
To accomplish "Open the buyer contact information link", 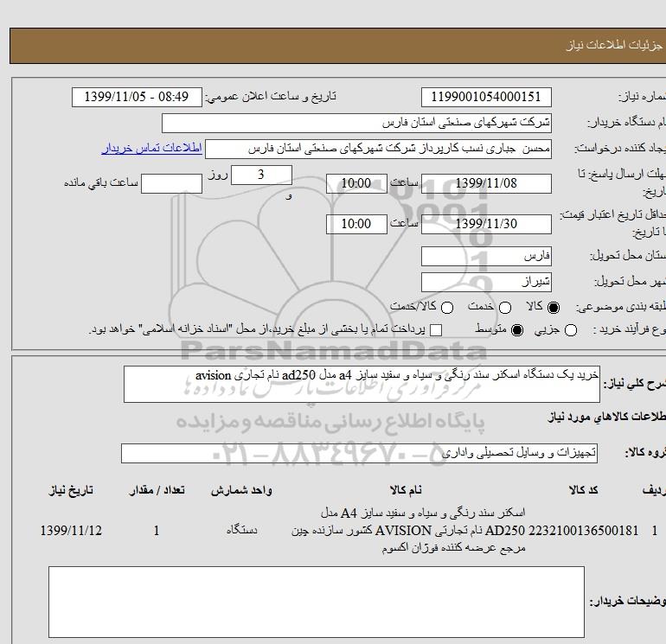I will tap(151, 148).
